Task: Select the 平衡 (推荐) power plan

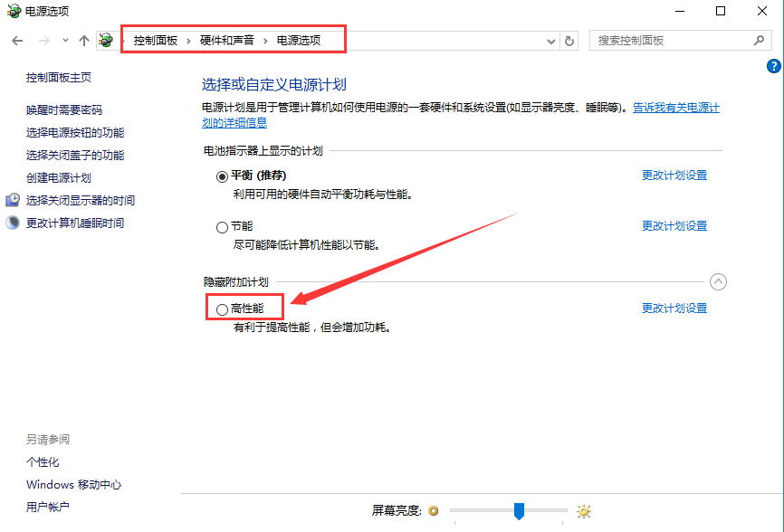Action: pyautogui.click(x=222, y=174)
